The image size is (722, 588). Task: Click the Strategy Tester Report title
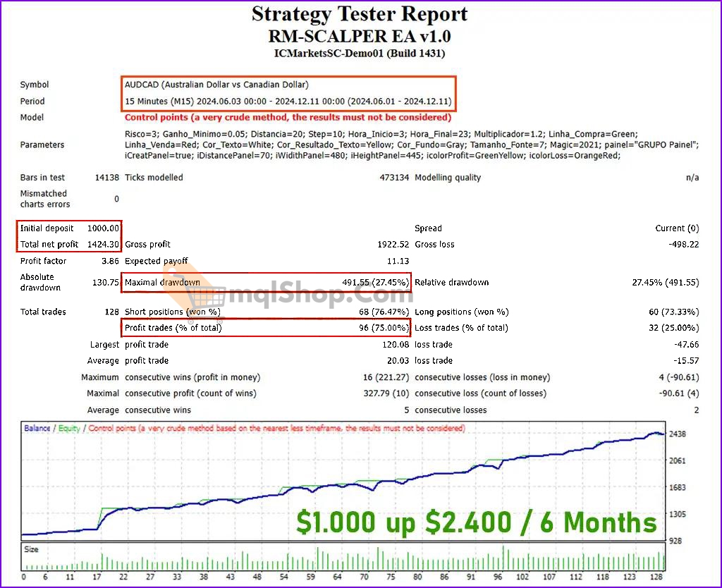point(360,14)
